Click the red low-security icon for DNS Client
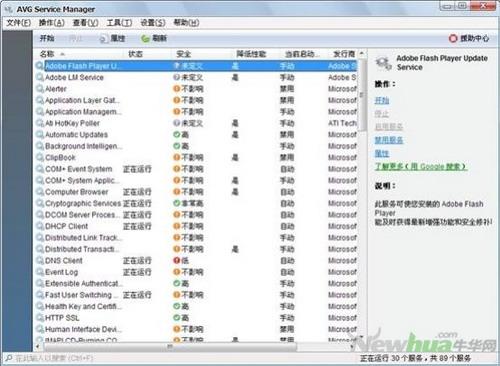500x366 pixels. 177,260
